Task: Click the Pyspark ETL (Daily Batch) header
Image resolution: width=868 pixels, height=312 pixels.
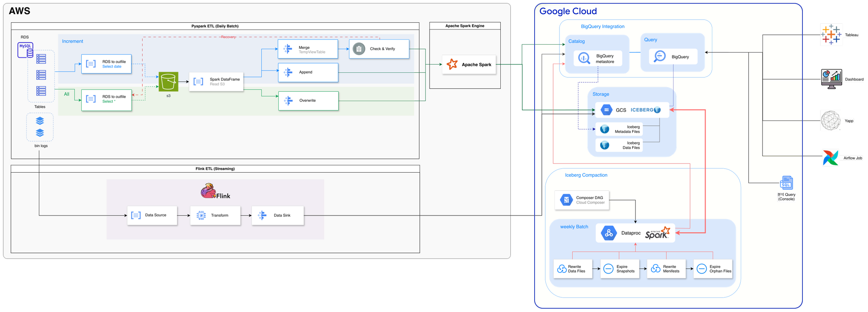Action: coord(215,26)
